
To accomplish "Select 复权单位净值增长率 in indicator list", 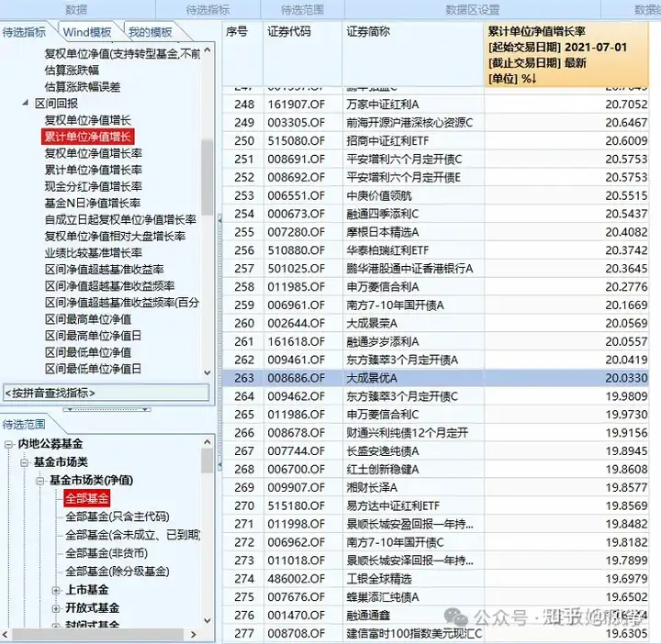I will [94, 153].
